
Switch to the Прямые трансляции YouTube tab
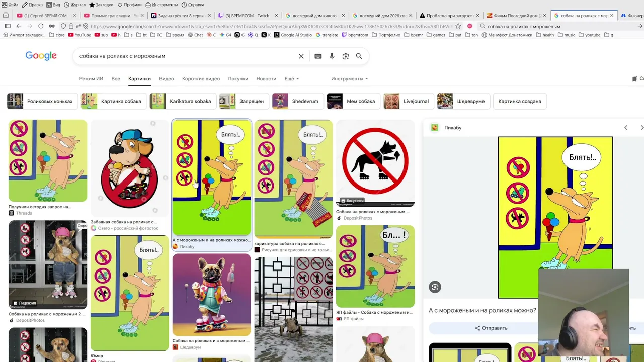click(113, 16)
